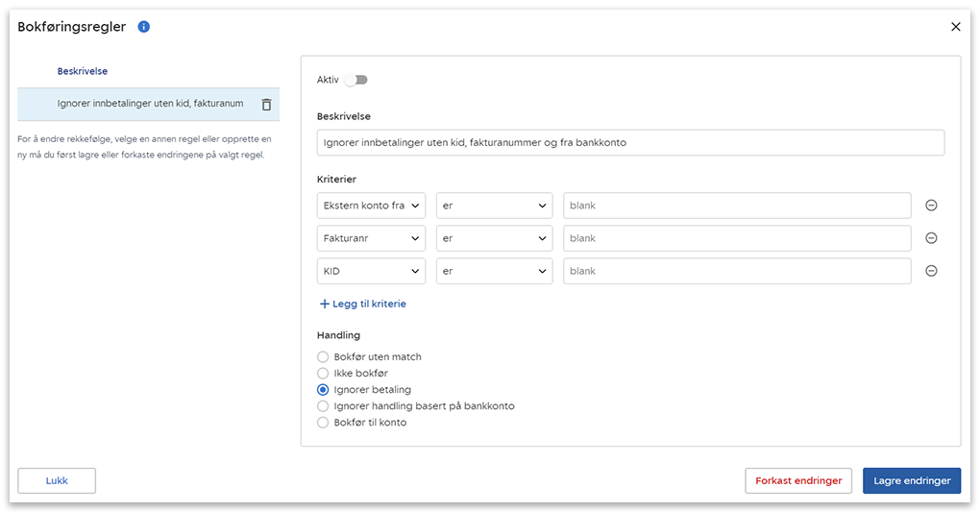Remove the Fakturanr criterion row
Image resolution: width=980 pixels, height=512 pixels.
930,238
